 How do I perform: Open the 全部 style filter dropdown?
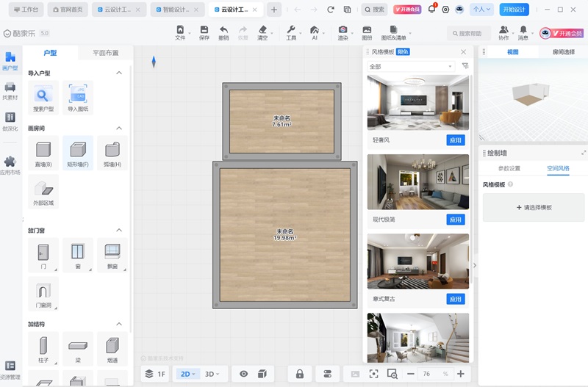[412, 66]
